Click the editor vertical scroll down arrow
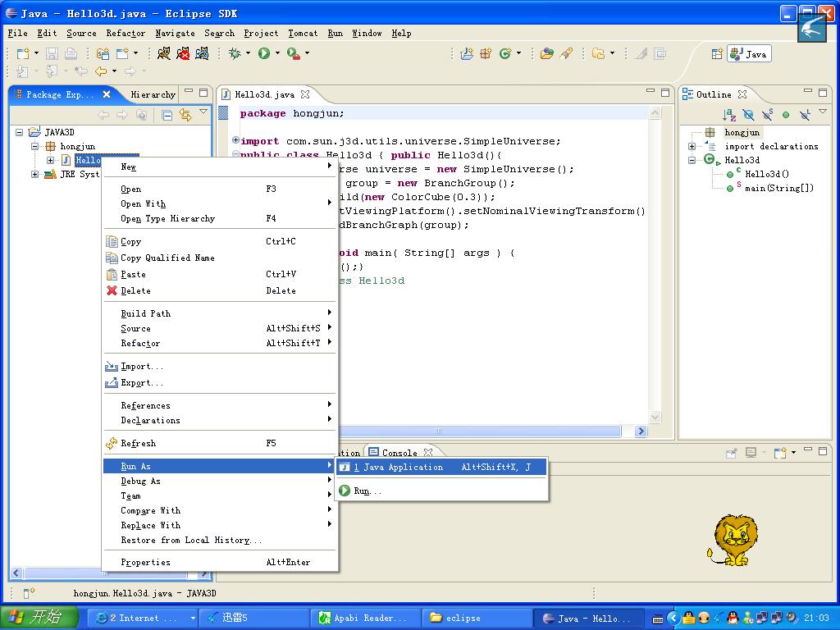Viewport: 840px width, 630px height. point(655,417)
